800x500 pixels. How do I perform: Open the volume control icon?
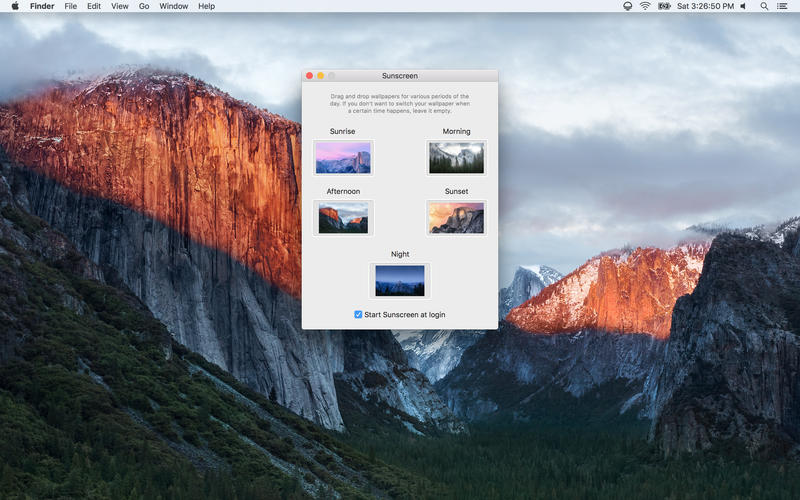(743, 6)
